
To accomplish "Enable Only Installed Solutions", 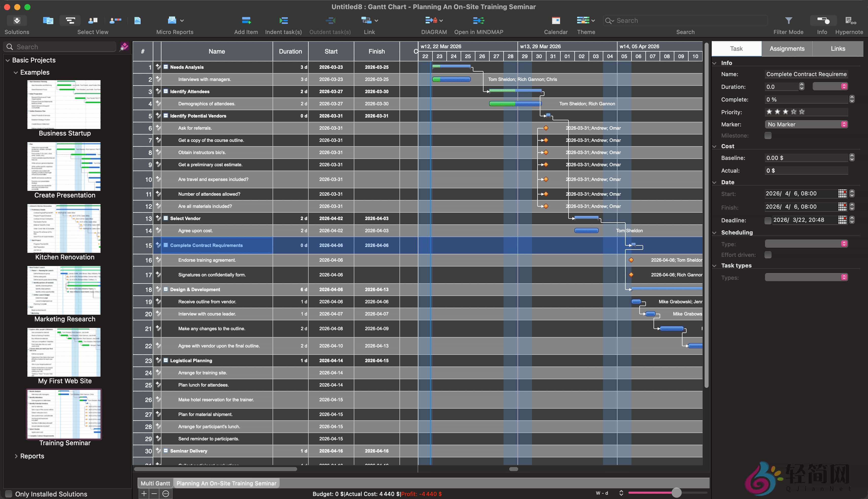I will point(8,493).
